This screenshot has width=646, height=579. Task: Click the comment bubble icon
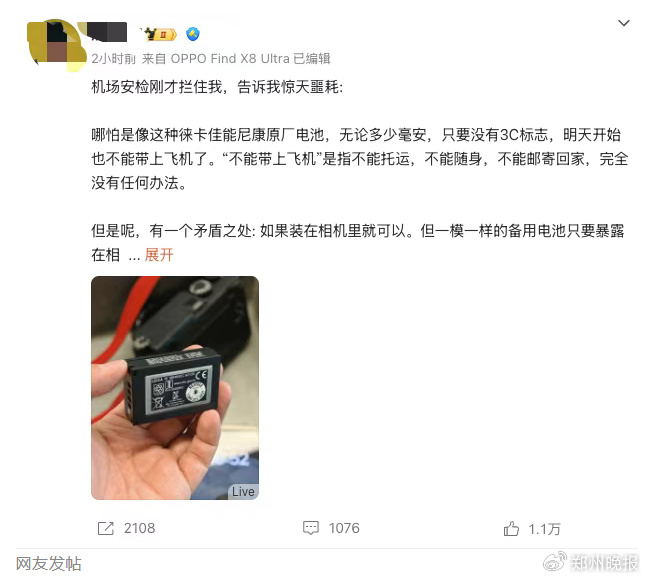point(311,528)
